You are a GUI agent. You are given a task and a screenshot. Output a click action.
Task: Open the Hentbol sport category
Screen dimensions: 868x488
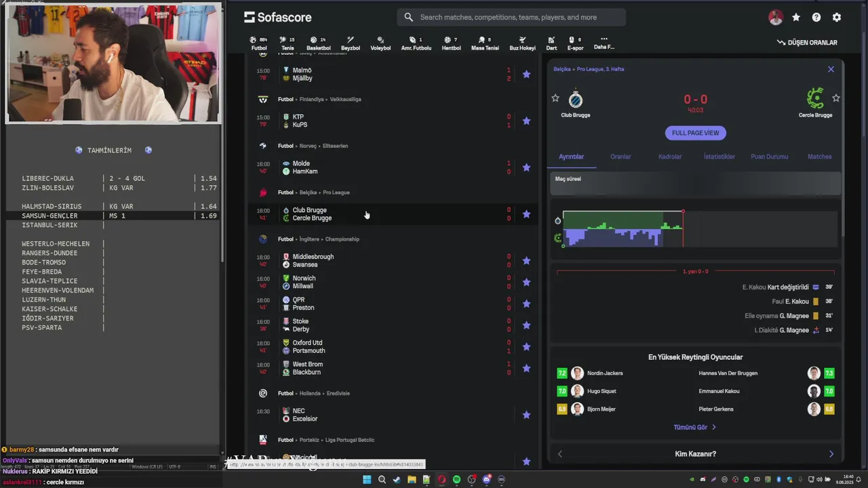(x=451, y=43)
